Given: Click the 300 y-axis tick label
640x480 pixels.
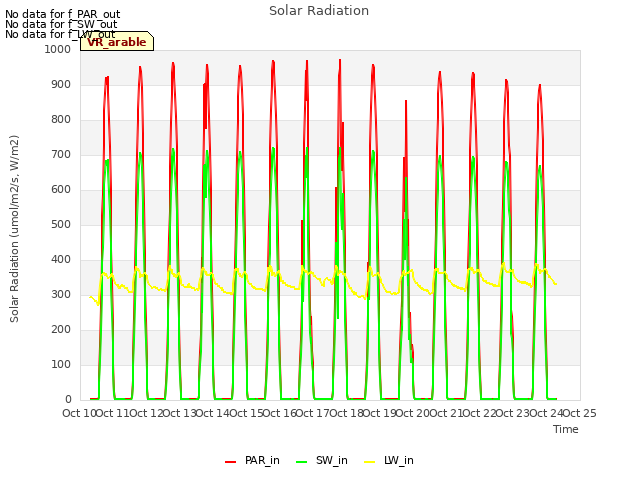Looking at the screenshot, I should point(61,295).
